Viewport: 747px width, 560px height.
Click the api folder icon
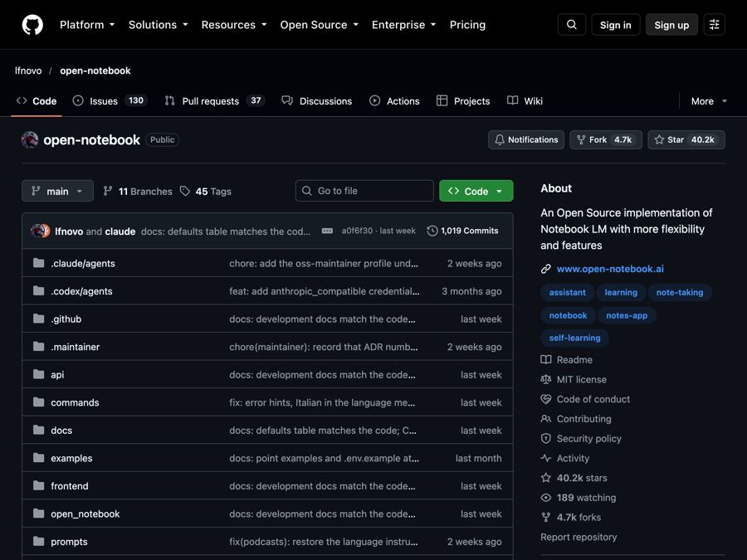38,375
